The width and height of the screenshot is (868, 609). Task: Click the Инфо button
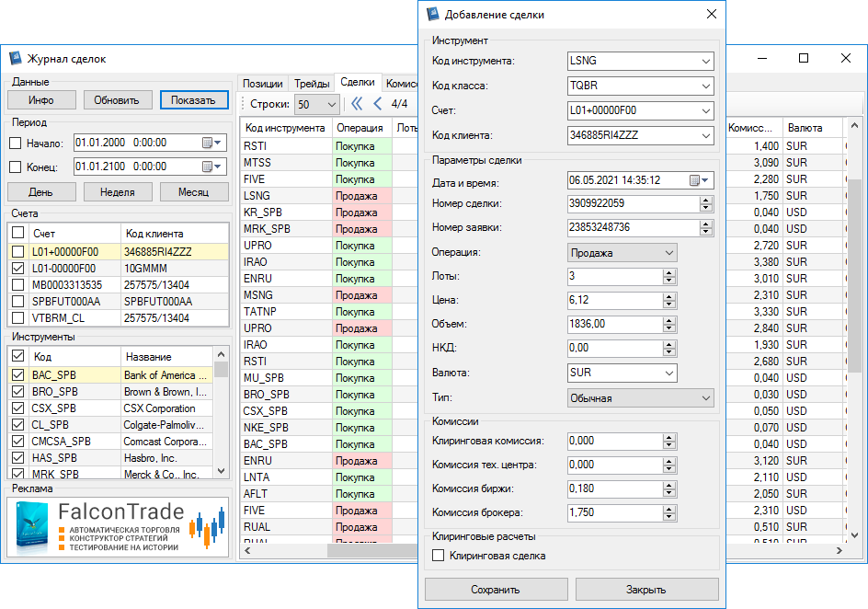coord(41,100)
